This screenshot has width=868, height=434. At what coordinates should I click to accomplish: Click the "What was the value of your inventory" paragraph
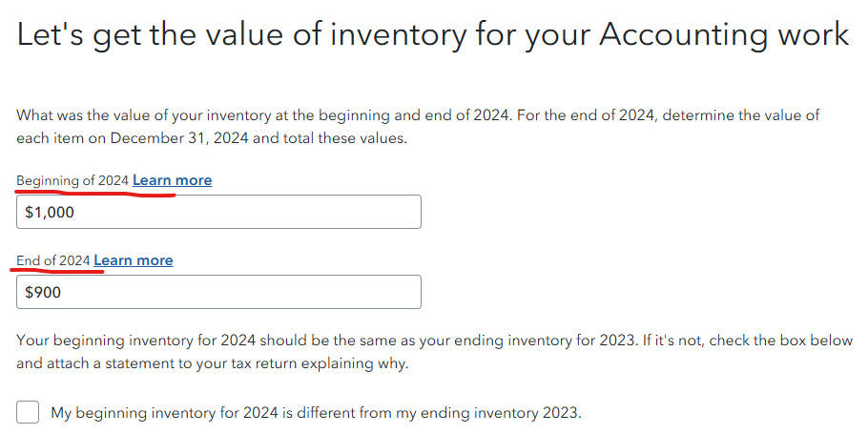coord(418,127)
